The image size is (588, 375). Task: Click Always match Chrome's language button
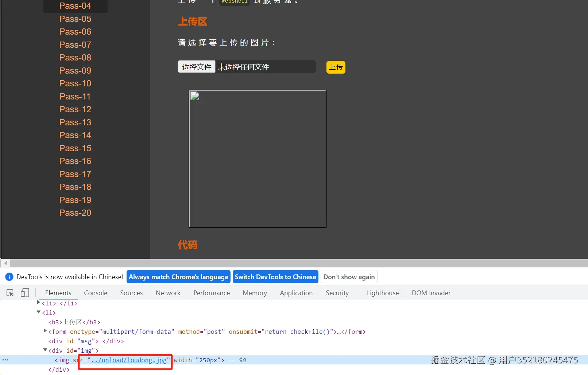178,277
